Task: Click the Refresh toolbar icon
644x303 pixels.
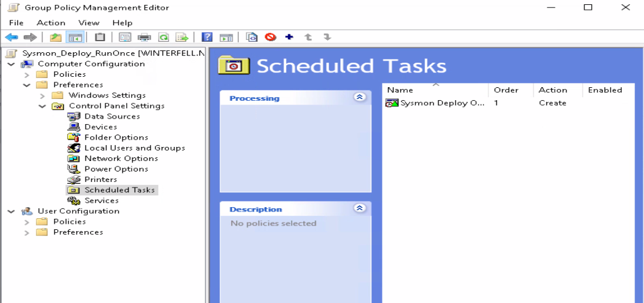Action: (163, 37)
